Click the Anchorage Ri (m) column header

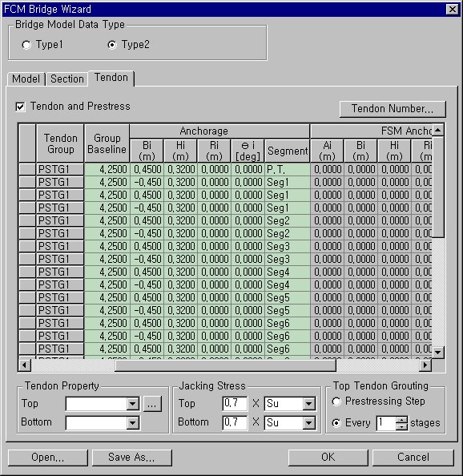(214, 151)
